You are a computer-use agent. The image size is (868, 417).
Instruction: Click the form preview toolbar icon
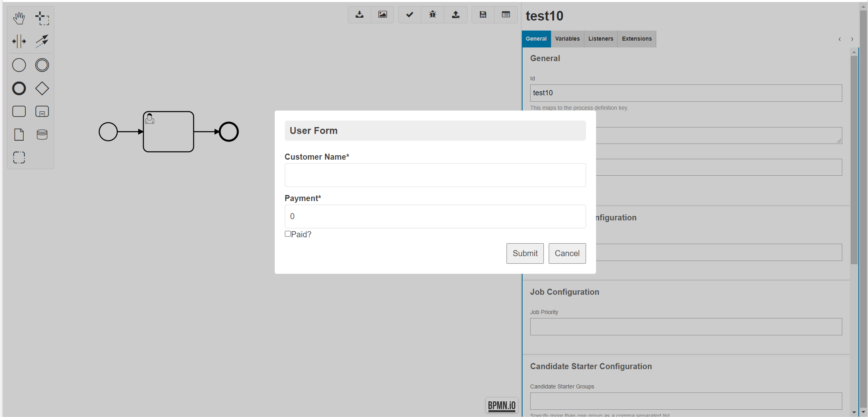point(506,15)
